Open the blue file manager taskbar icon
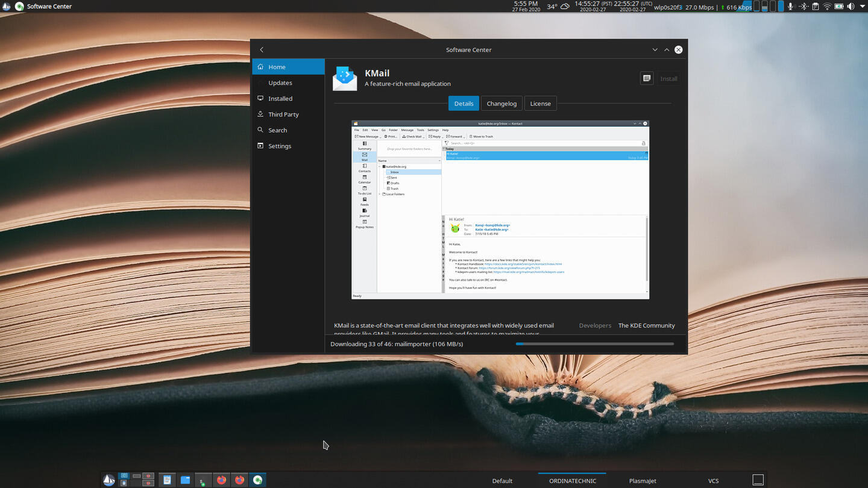The width and height of the screenshot is (868, 488). (185, 480)
